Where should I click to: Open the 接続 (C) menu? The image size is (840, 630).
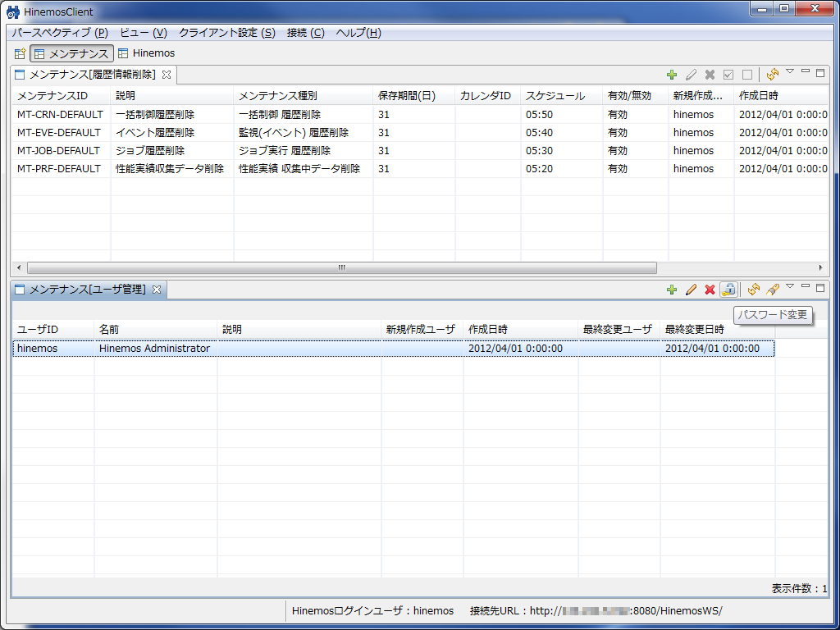pos(306,33)
